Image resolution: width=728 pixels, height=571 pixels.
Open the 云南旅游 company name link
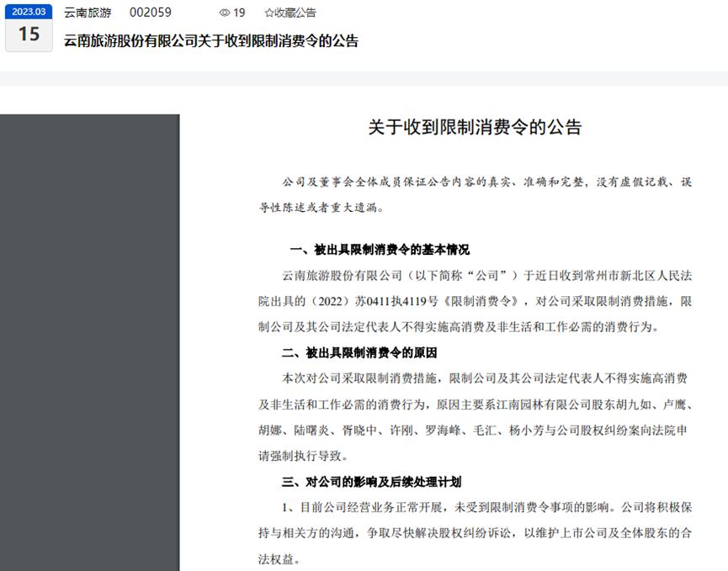coord(88,13)
